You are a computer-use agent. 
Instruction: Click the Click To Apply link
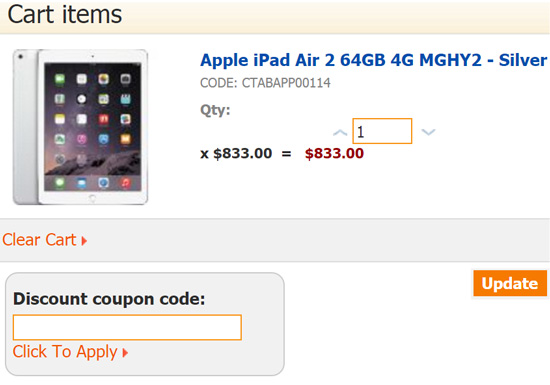[x=65, y=352]
